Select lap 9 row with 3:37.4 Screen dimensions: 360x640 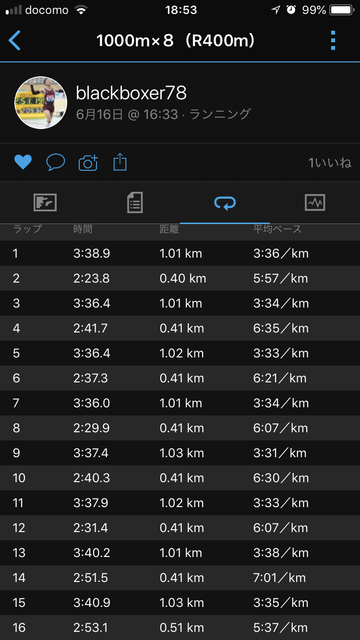[x=180, y=453]
